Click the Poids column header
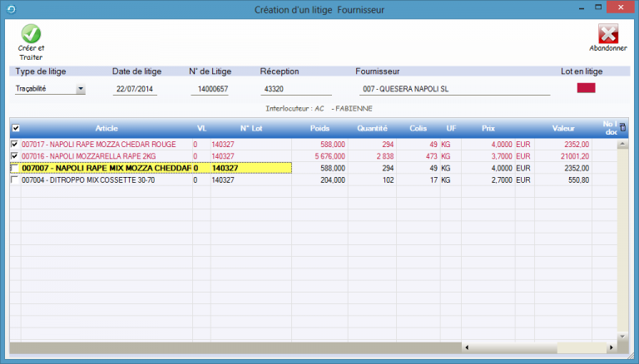This screenshot has width=639, height=364. (x=319, y=128)
